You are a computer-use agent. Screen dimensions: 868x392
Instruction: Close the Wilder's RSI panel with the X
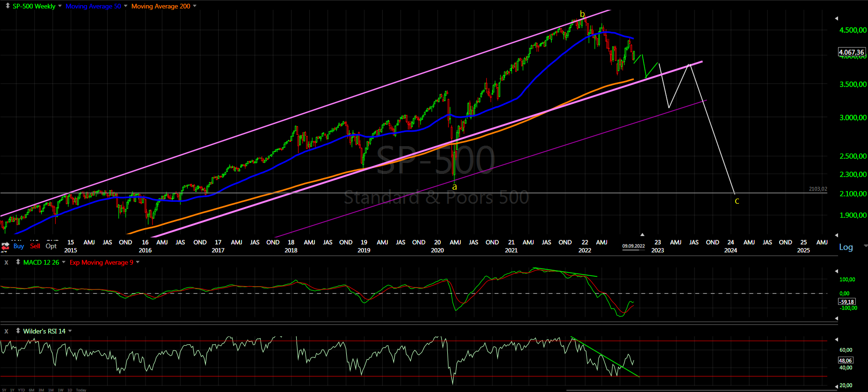(7, 331)
